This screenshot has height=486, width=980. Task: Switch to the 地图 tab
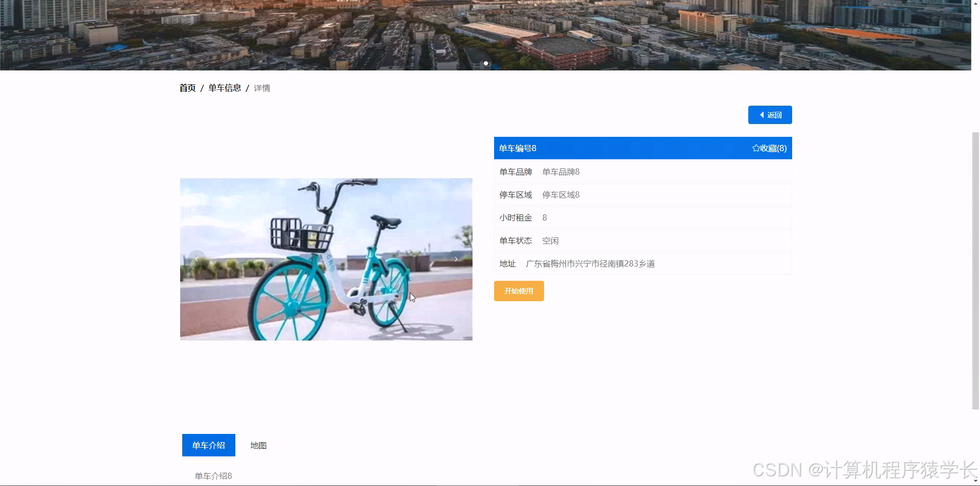pos(259,445)
